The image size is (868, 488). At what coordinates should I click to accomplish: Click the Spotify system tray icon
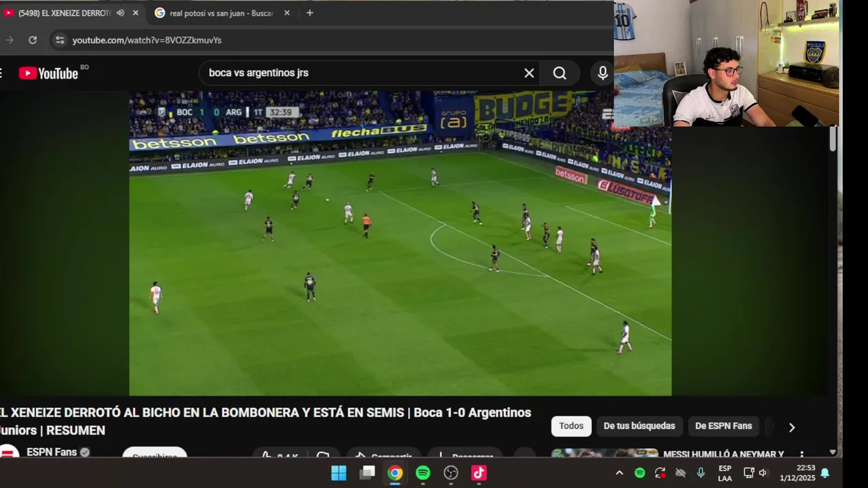pyautogui.click(x=639, y=473)
